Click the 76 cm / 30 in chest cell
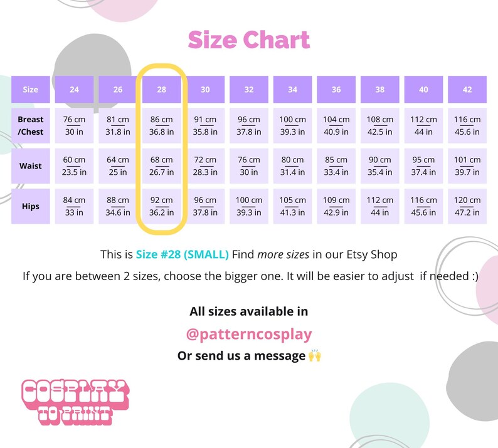498x448 pixels. (x=74, y=126)
